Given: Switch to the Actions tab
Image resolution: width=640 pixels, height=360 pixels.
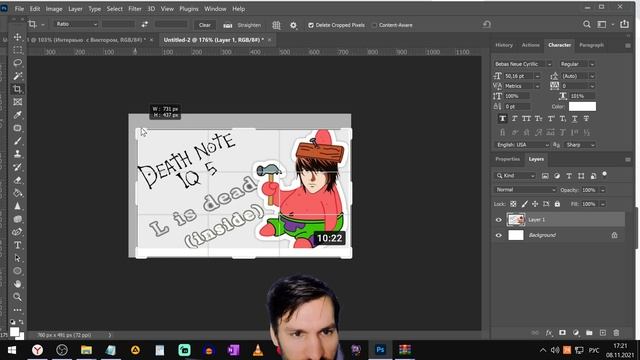Looking at the screenshot, I should tap(530, 45).
